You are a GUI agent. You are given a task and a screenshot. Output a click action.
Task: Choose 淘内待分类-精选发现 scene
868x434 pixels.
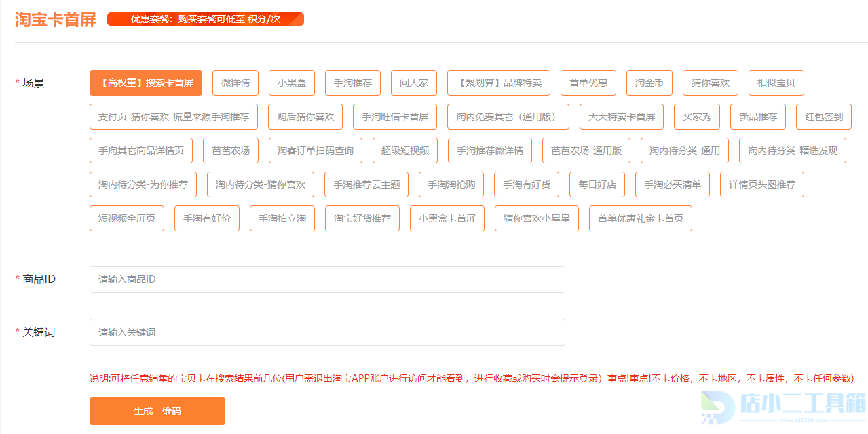click(x=793, y=151)
